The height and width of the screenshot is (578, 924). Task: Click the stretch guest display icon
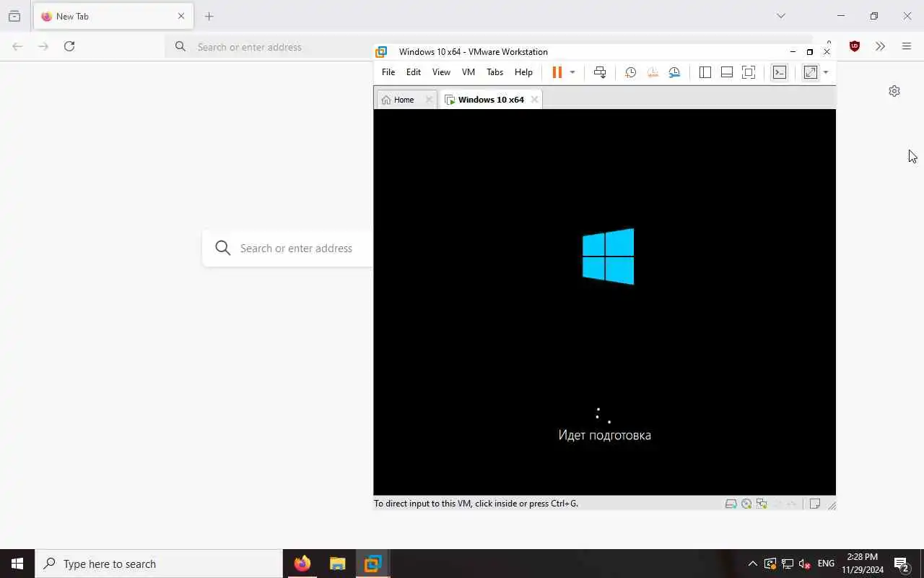click(811, 72)
